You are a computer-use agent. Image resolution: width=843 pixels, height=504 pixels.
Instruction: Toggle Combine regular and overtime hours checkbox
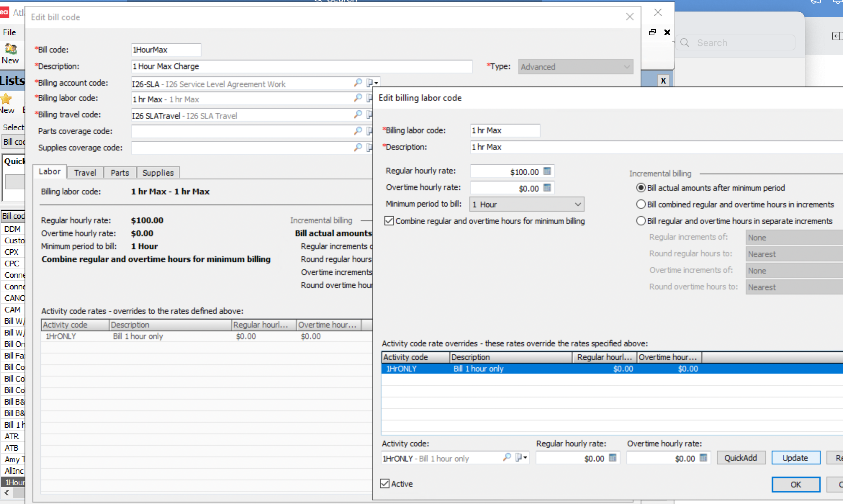pyautogui.click(x=389, y=221)
